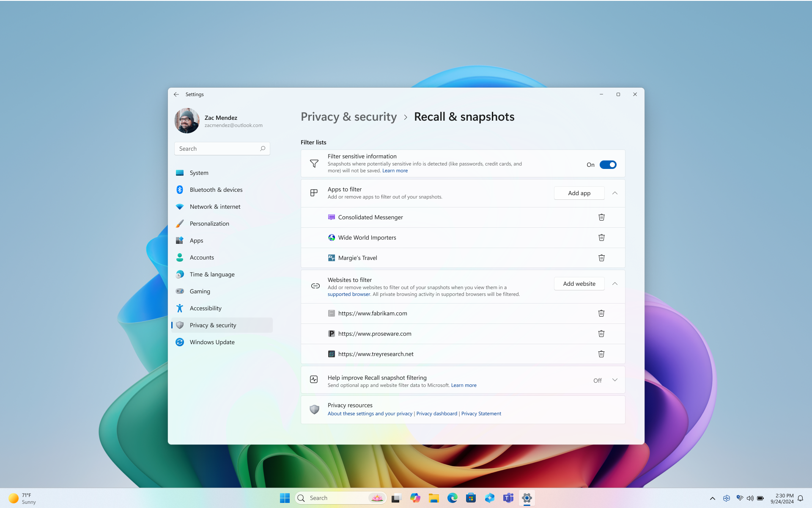This screenshot has height=508, width=812.
Task: Click the Privacy & security sidebar icon
Action: coord(179,325)
